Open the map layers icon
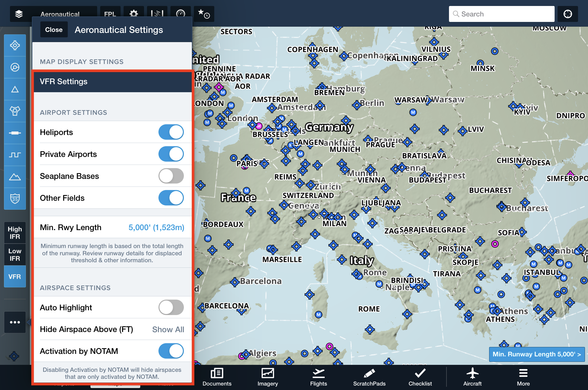 coord(19,14)
